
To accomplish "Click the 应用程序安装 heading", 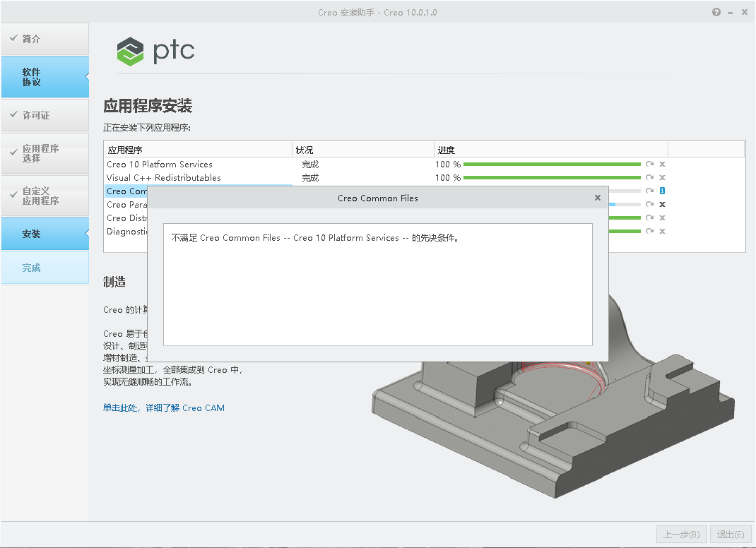I will coord(148,105).
